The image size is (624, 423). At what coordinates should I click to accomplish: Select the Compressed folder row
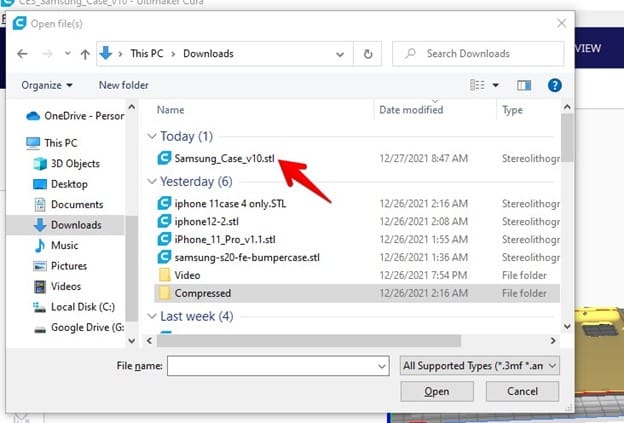(357, 293)
